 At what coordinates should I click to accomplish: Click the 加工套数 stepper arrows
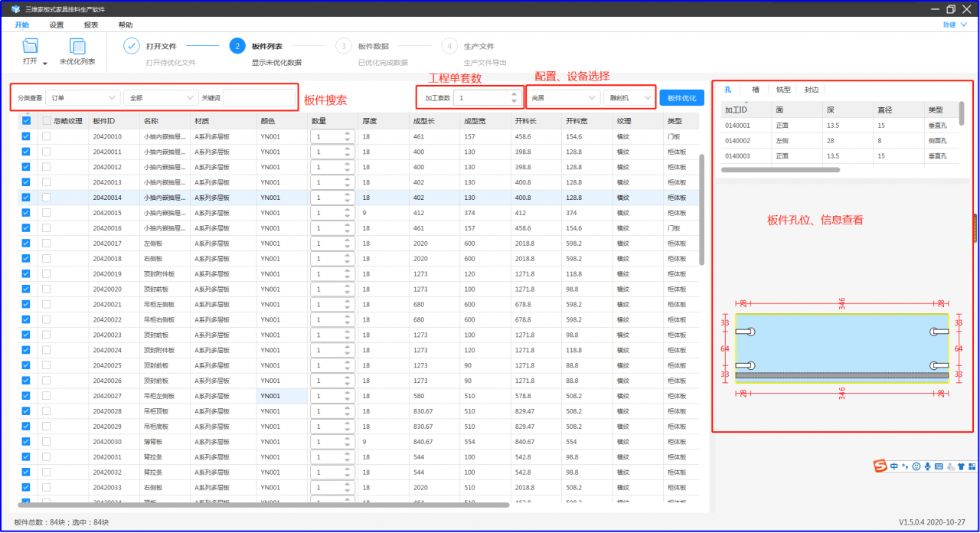[514, 98]
